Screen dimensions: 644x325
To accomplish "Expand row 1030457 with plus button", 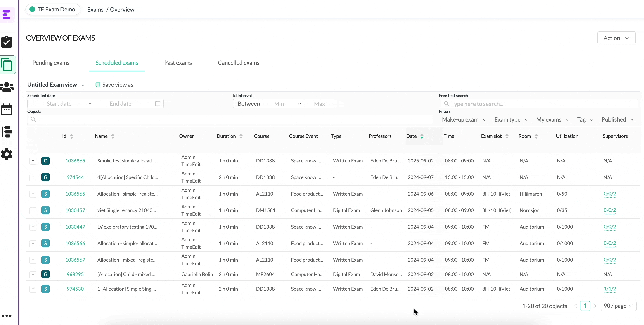I will (x=33, y=210).
